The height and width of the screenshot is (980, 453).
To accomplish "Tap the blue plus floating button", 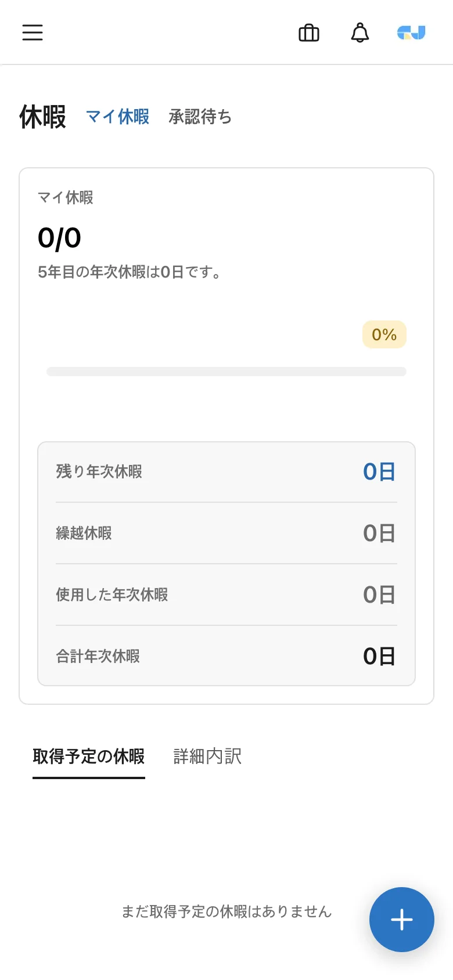I will (402, 920).
